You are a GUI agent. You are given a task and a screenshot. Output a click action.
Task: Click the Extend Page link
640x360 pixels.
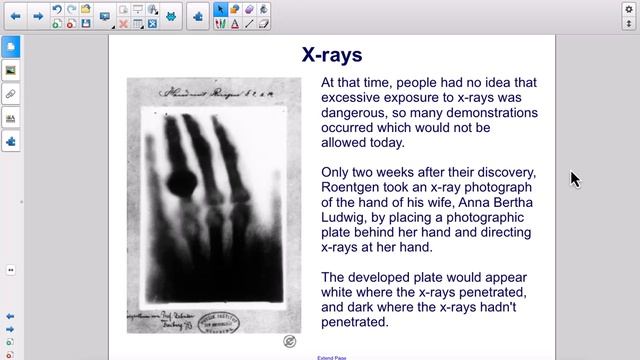(x=331, y=358)
